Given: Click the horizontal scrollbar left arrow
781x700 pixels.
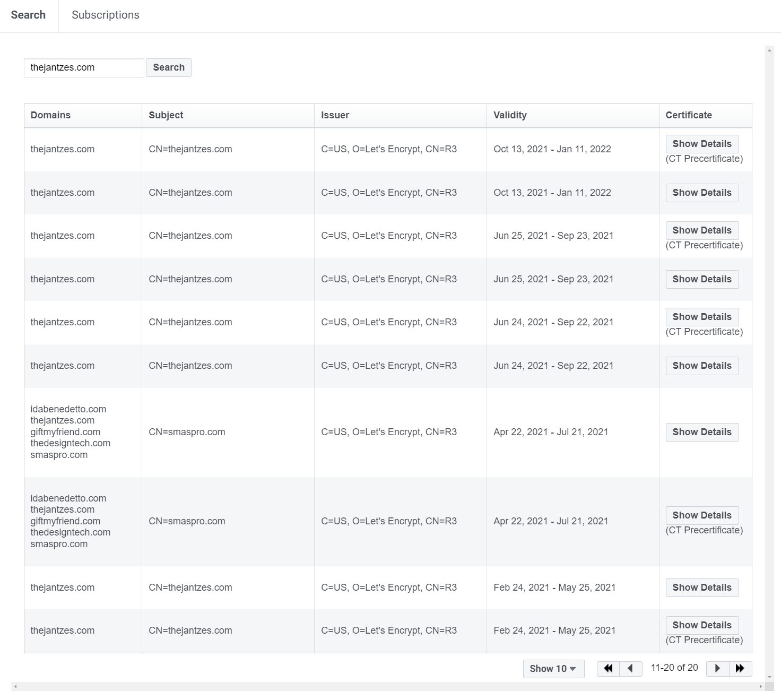Looking at the screenshot, I should 15,686.
